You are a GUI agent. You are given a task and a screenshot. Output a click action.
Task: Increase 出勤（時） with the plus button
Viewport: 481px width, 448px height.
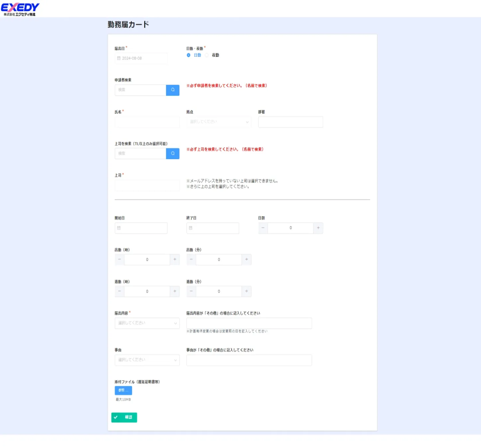tap(175, 259)
